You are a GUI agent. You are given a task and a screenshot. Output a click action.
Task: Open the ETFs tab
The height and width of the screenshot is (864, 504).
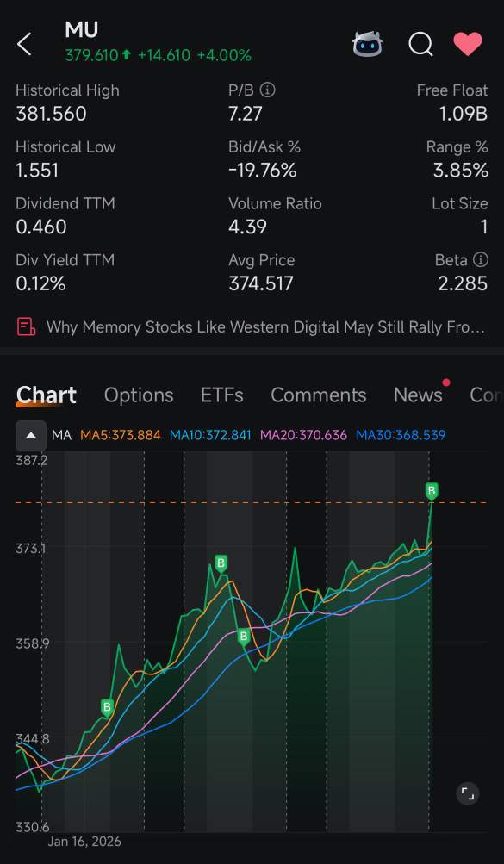click(222, 395)
